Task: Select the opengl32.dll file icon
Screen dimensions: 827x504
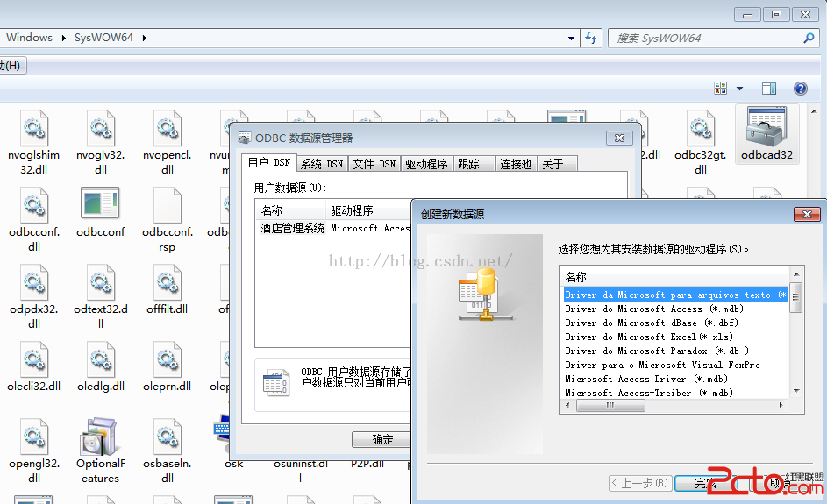Action: coord(33,437)
